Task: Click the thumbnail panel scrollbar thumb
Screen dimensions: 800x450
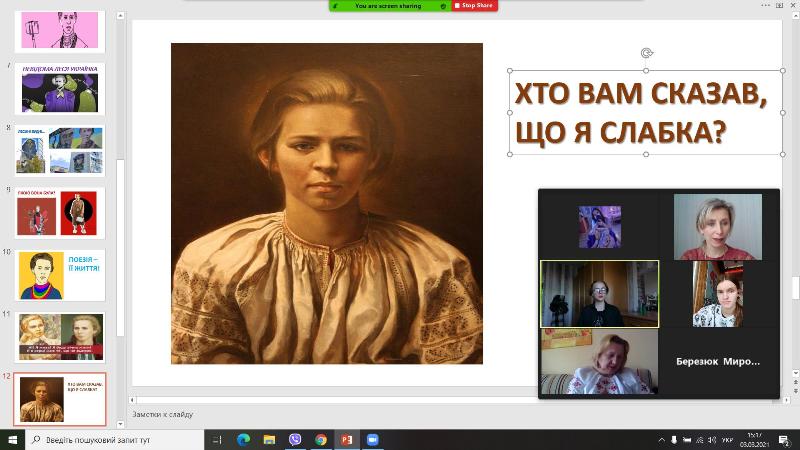Action: [120, 247]
